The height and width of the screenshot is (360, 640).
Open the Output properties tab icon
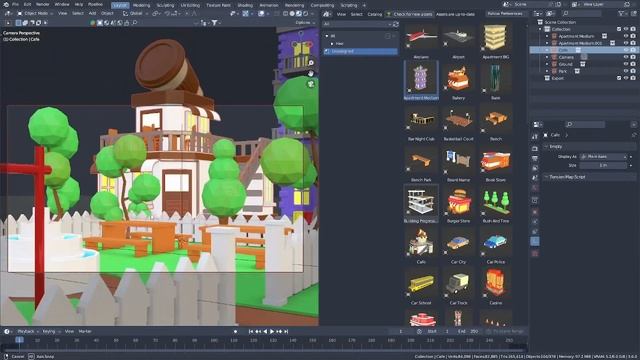535,158
